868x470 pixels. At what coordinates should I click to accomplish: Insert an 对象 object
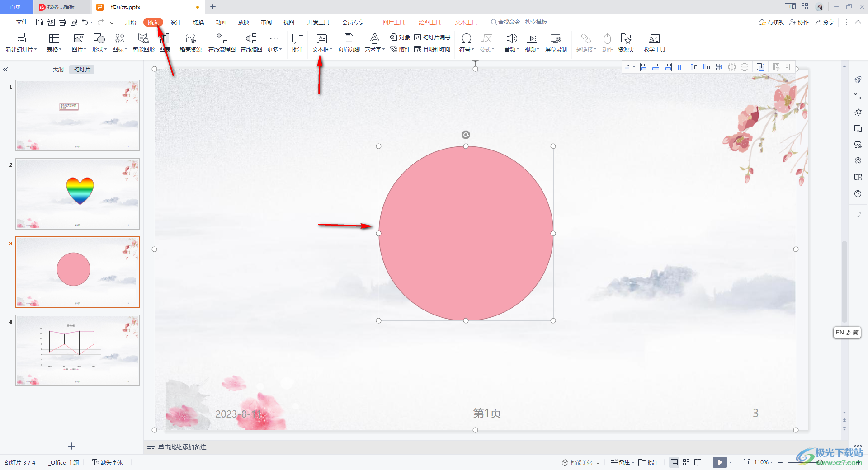click(400, 37)
